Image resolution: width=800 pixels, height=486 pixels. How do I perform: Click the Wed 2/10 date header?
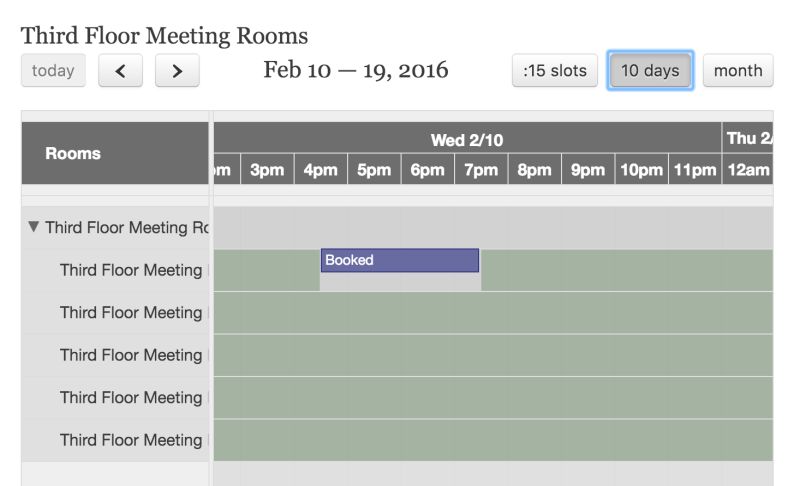coord(467,139)
